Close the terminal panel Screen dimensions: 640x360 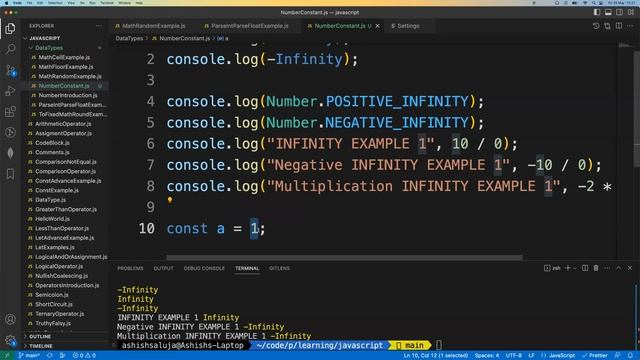pyautogui.click(x=630, y=268)
